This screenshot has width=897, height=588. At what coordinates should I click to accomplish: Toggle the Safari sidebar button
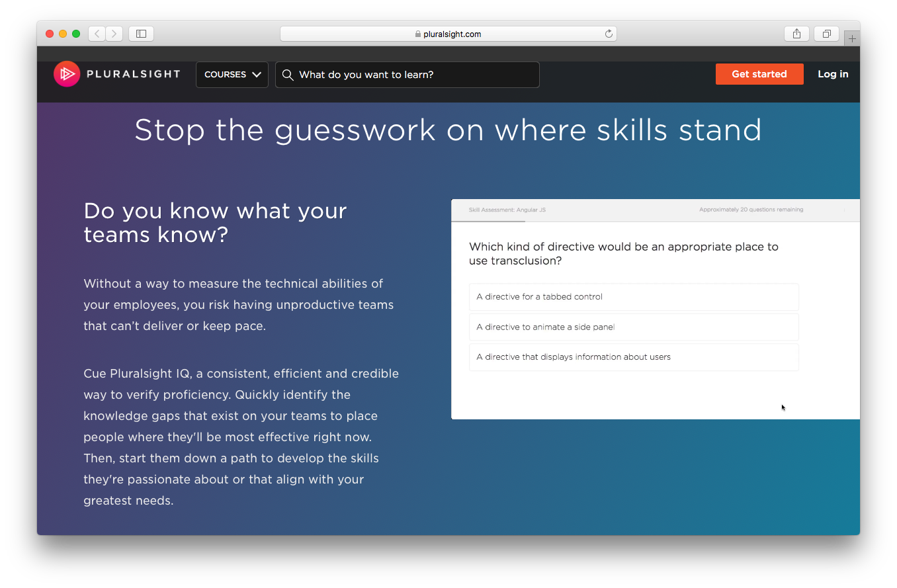141,34
